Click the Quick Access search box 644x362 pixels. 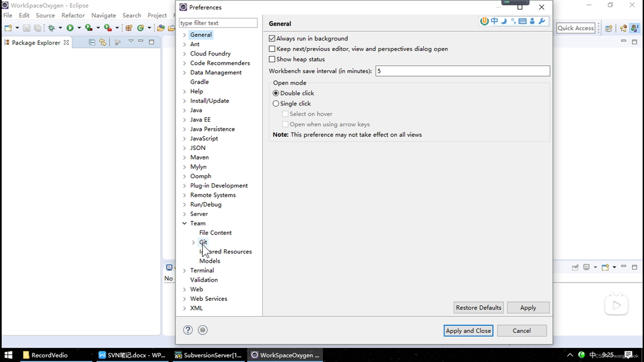[x=576, y=28]
